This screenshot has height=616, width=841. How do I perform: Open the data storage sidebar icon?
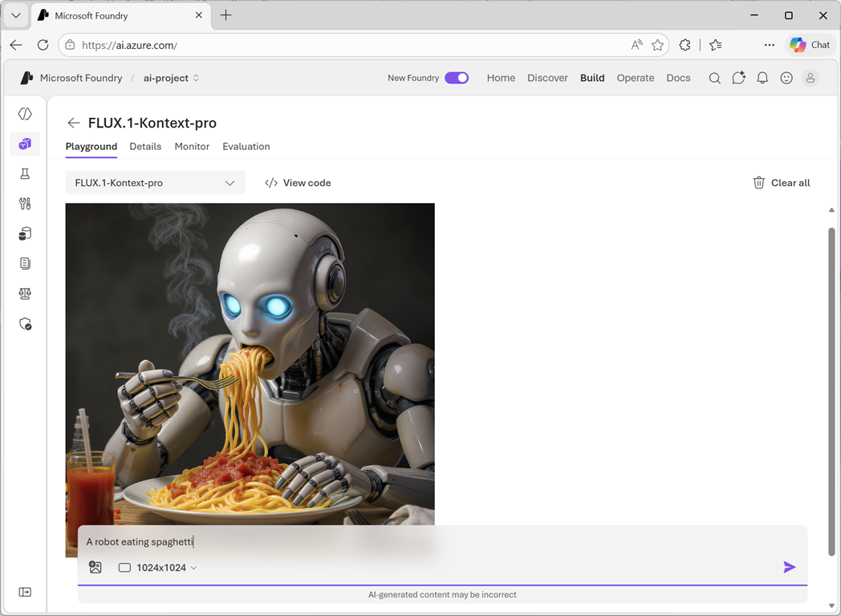click(25, 233)
